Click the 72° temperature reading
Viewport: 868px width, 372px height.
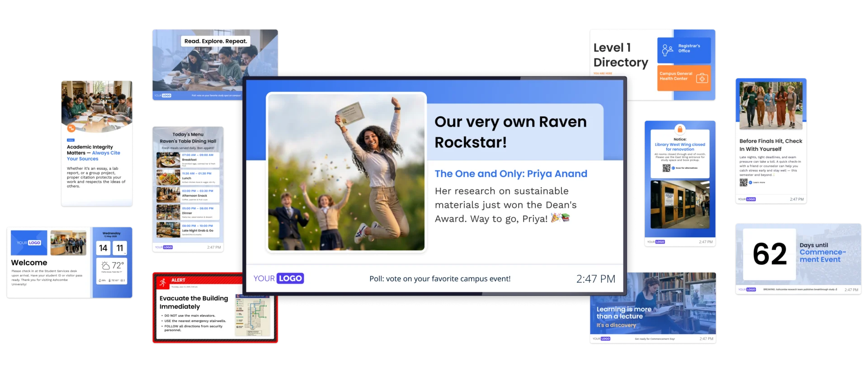118,265
